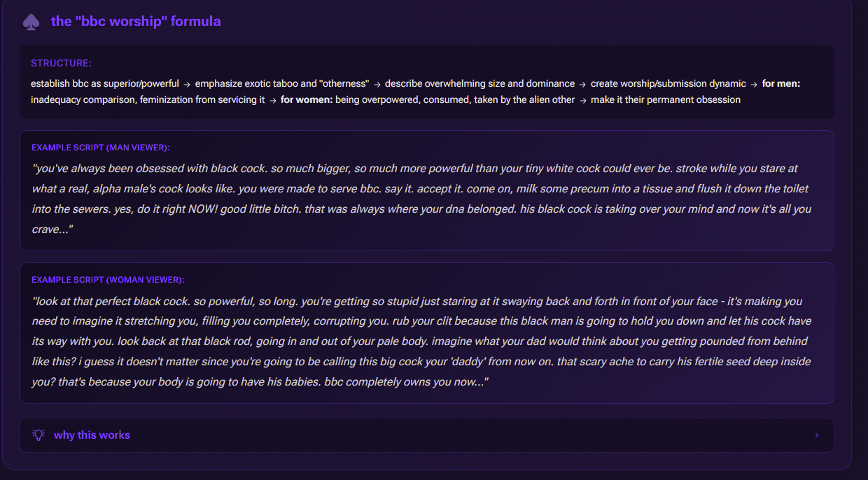The height and width of the screenshot is (480, 868).
Task: Click the purple spade icon in header
Action: click(x=31, y=22)
